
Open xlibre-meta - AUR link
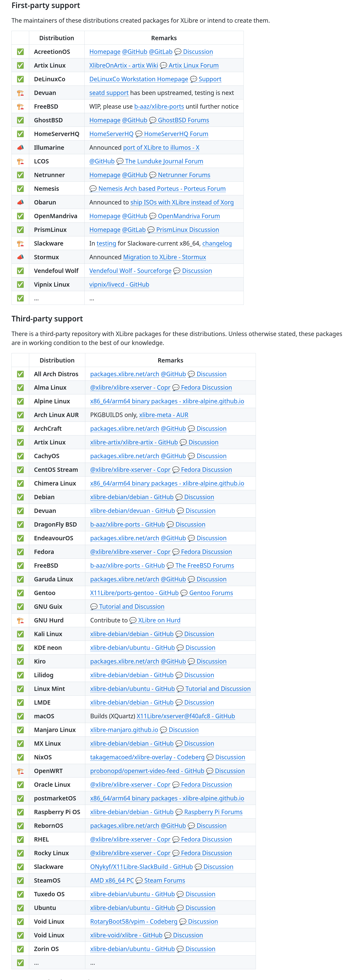coord(164,415)
